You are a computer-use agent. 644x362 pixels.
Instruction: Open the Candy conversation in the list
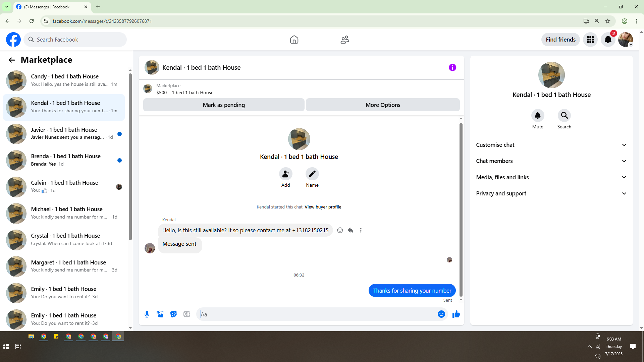64,80
